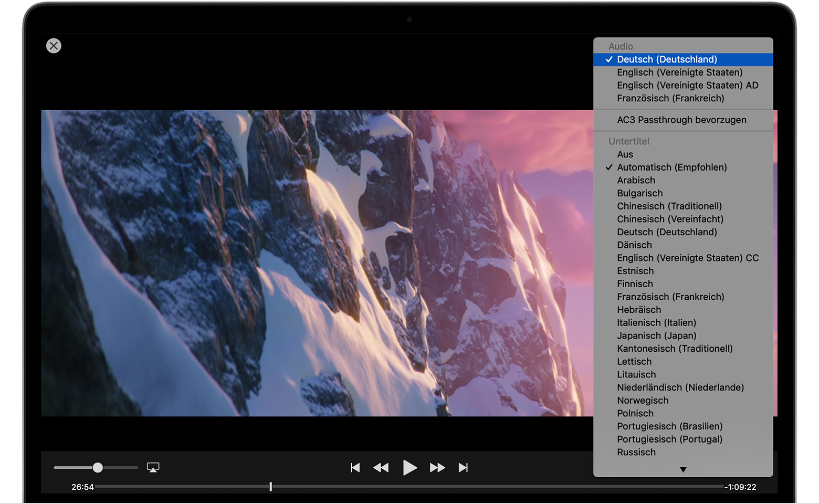Choose Automatisch (Empfohlen) subtitle option
819x504 pixels.
(x=671, y=167)
